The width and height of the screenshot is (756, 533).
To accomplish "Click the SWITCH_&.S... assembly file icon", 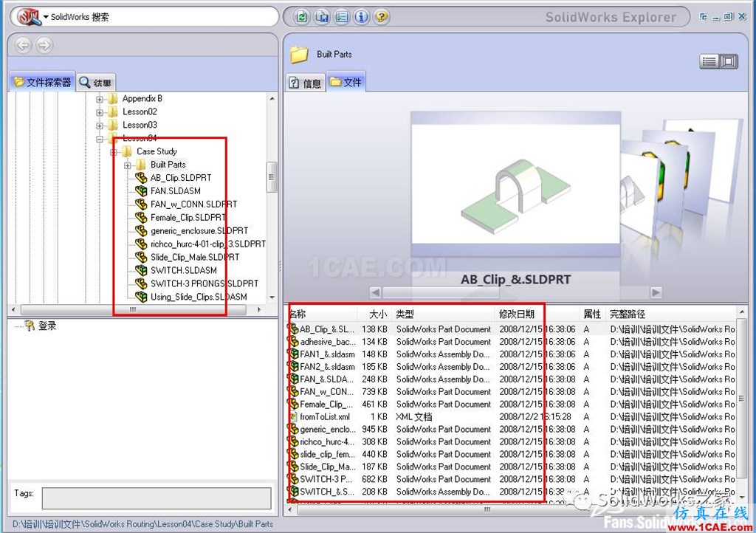I will pos(293,492).
